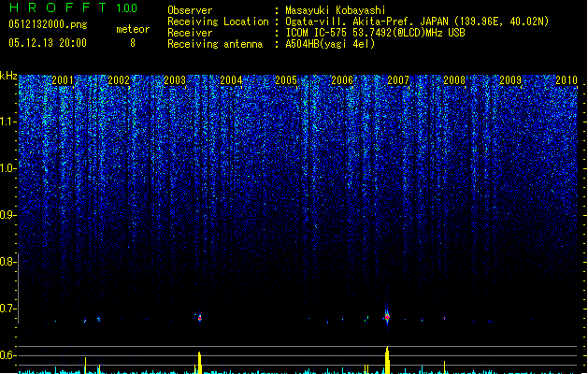Click the Receiving Location value text
The height and width of the screenshot is (374, 588).
417,22
